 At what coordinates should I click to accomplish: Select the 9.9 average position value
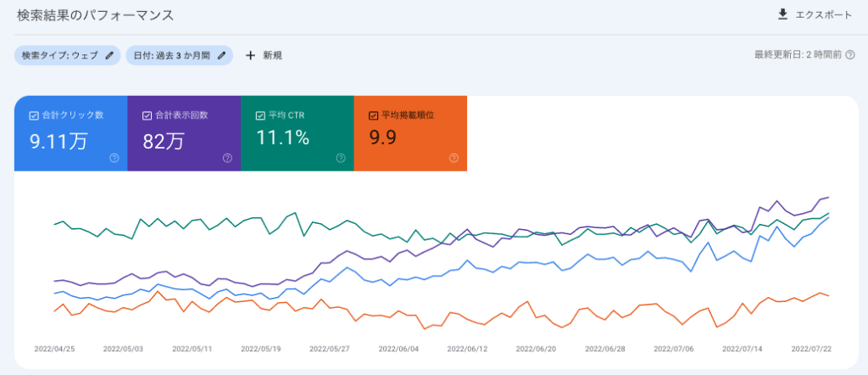coord(383,138)
